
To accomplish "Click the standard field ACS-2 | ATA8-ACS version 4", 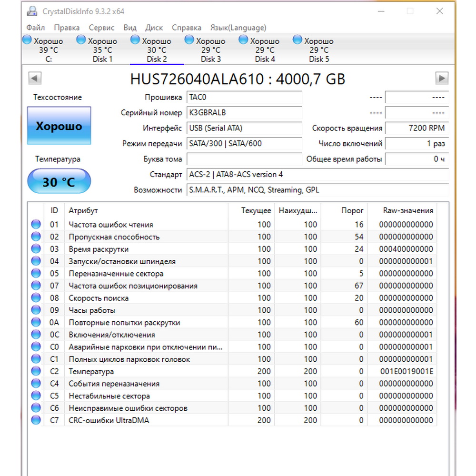I will [317, 175].
